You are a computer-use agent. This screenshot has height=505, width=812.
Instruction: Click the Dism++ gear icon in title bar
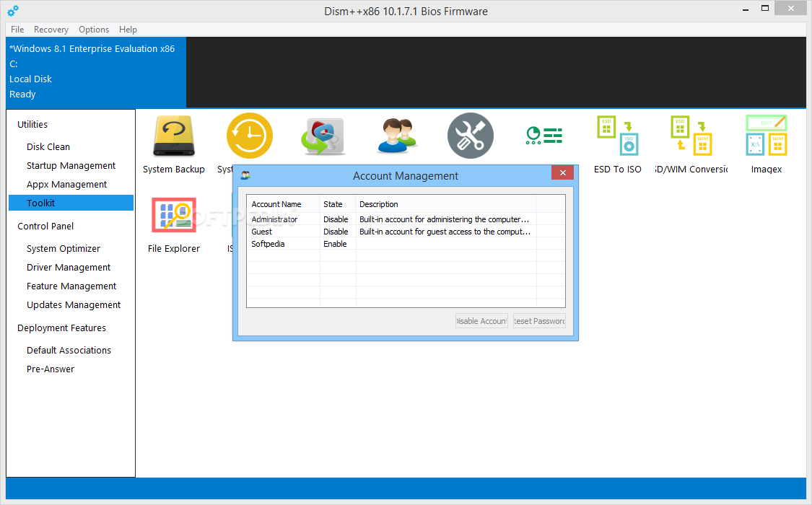coord(13,10)
